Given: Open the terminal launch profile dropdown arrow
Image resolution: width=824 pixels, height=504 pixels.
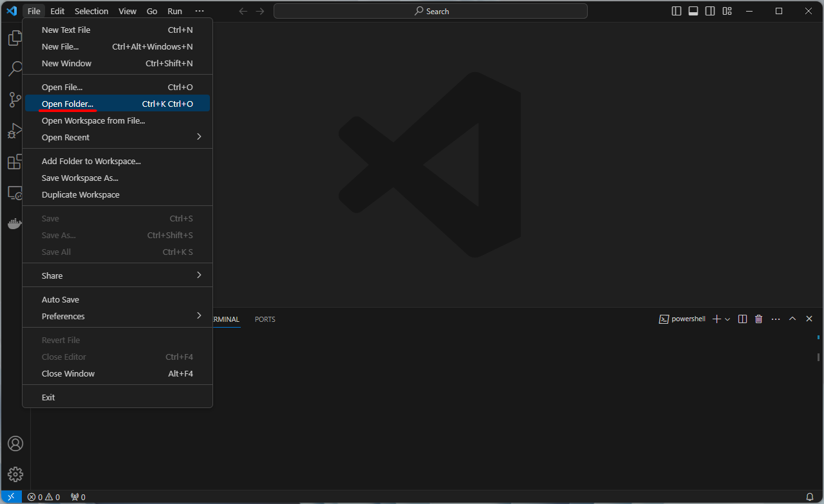Looking at the screenshot, I should coord(727,319).
